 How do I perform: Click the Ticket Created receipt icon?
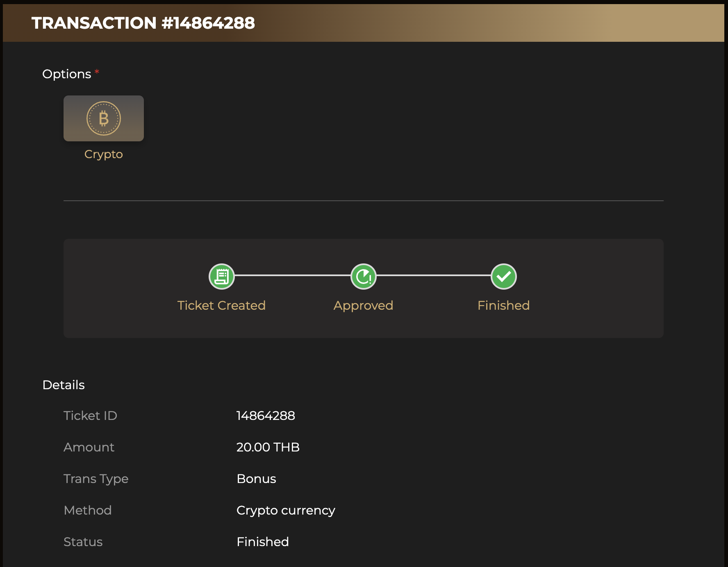[x=222, y=277]
